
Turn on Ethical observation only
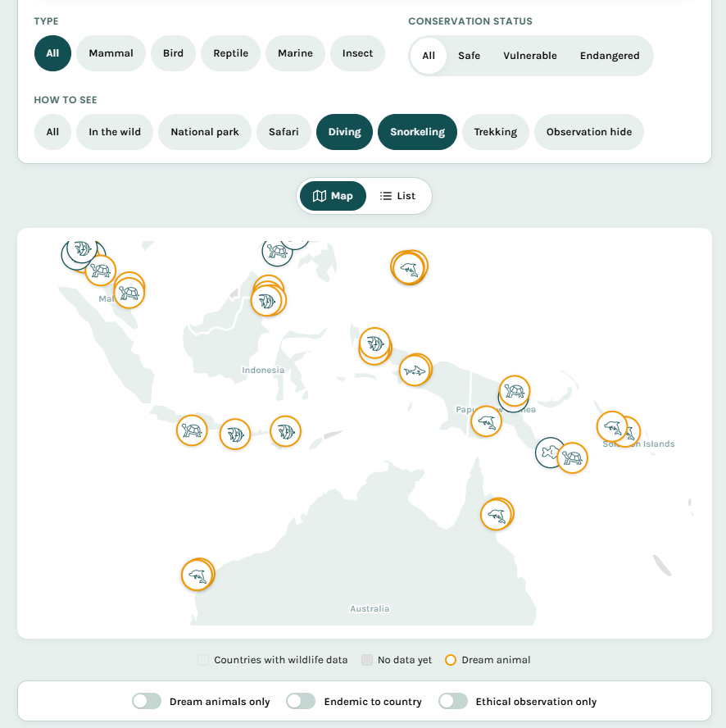(453, 701)
